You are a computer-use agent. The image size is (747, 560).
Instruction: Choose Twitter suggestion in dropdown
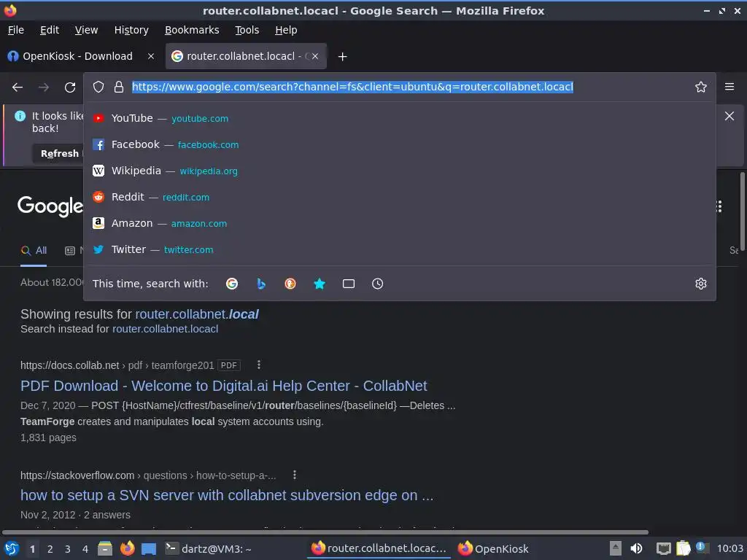click(x=399, y=249)
